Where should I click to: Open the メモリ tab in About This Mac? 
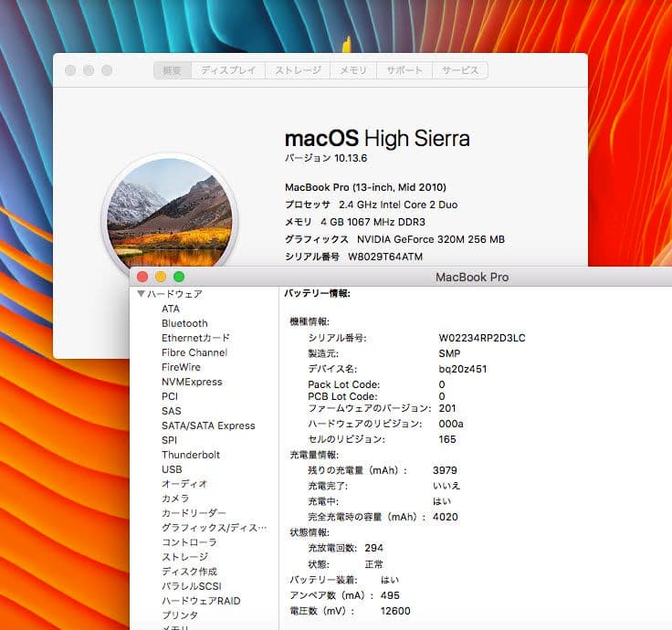coord(353,70)
